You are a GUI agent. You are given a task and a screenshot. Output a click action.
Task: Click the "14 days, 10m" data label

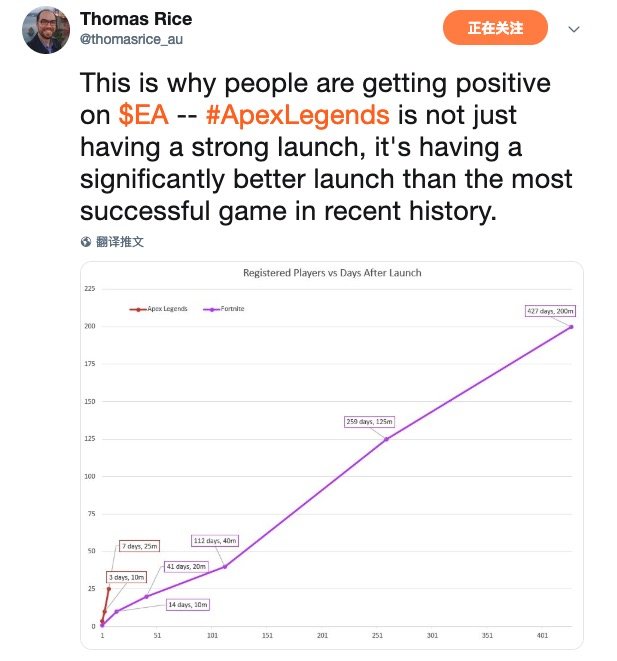click(188, 605)
